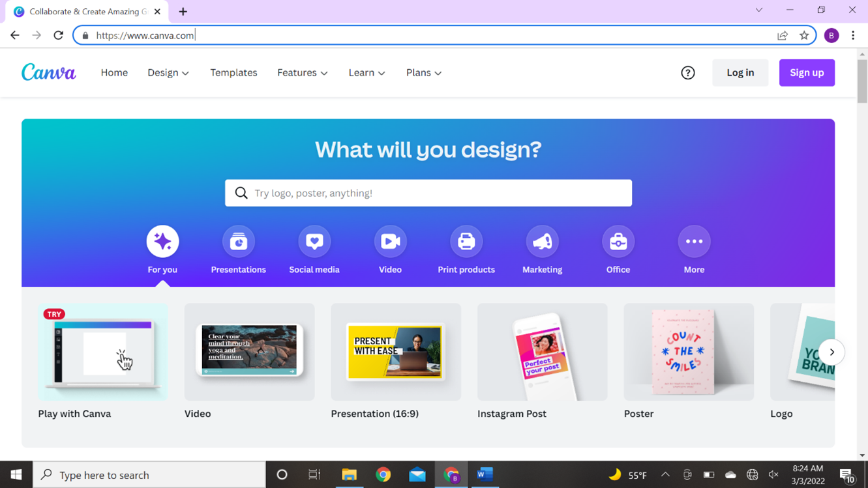Select the Video category icon

coord(390,242)
